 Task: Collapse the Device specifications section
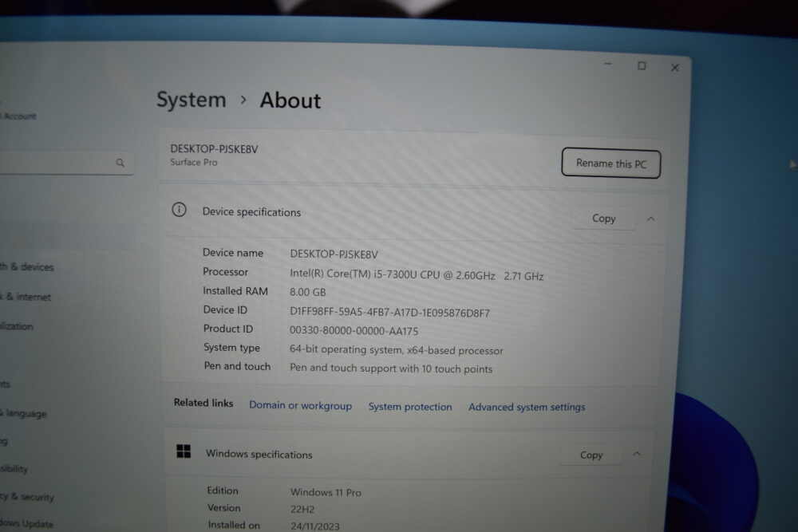pos(651,219)
